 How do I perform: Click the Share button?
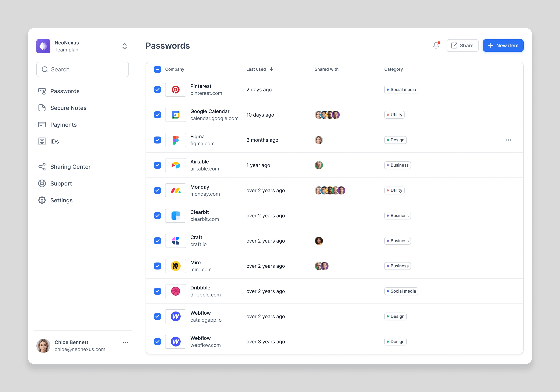pos(463,46)
